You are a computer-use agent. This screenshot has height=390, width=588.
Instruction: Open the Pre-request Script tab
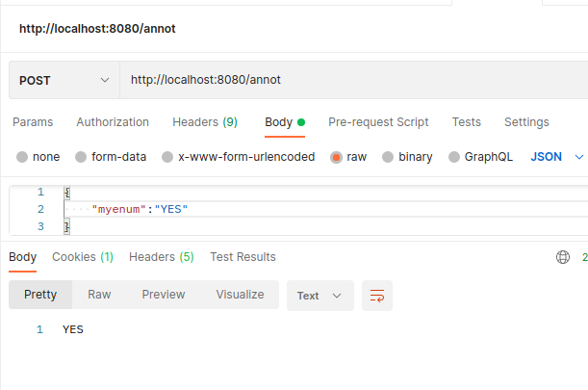378,122
